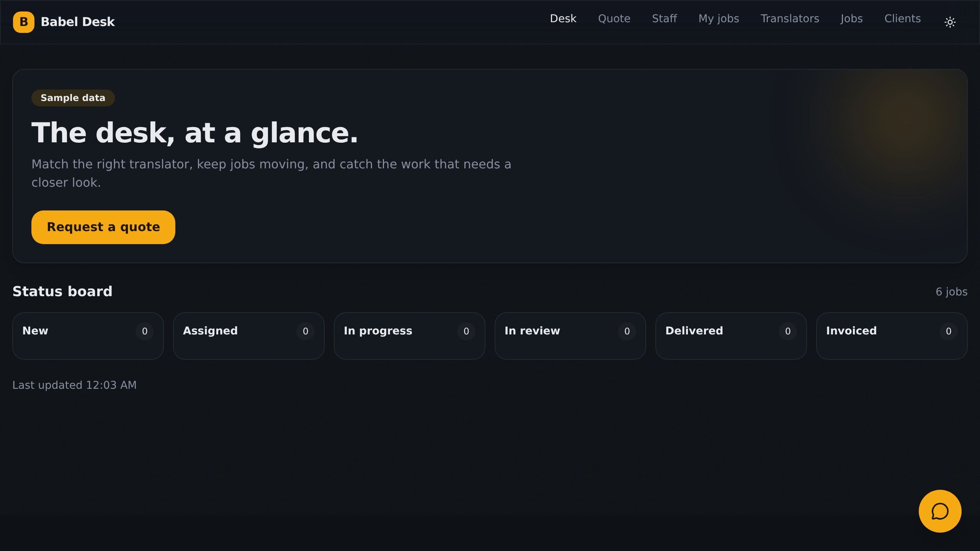Click the count badge in In progress column
This screenshot has width=980, height=551.
click(466, 331)
